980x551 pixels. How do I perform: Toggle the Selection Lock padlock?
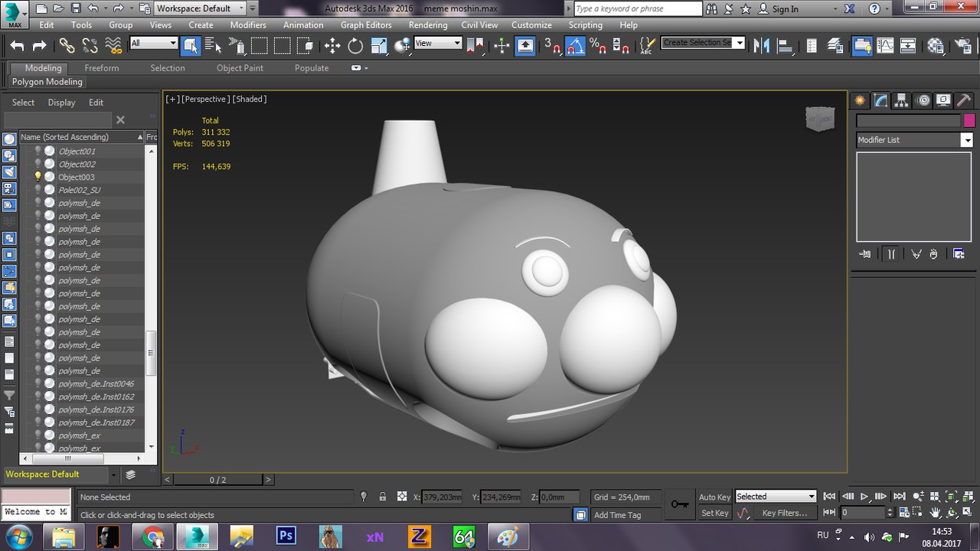pyautogui.click(x=383, y=497)
